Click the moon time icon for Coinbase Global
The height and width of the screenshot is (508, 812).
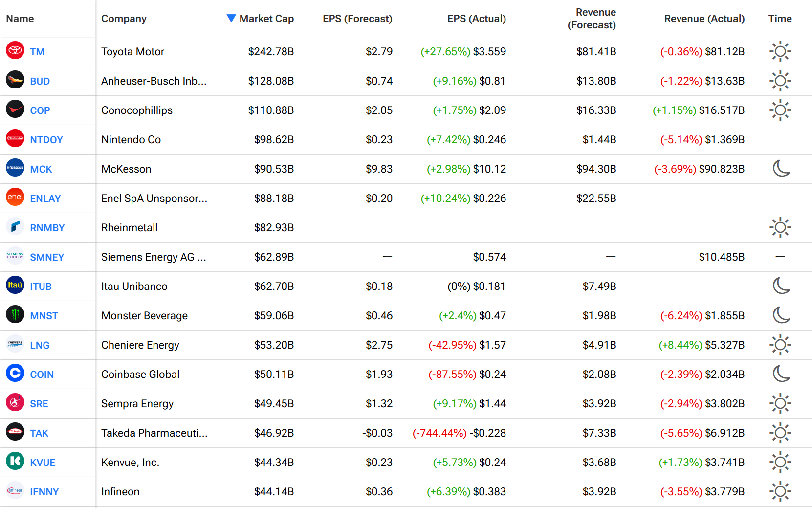(781, 374)
